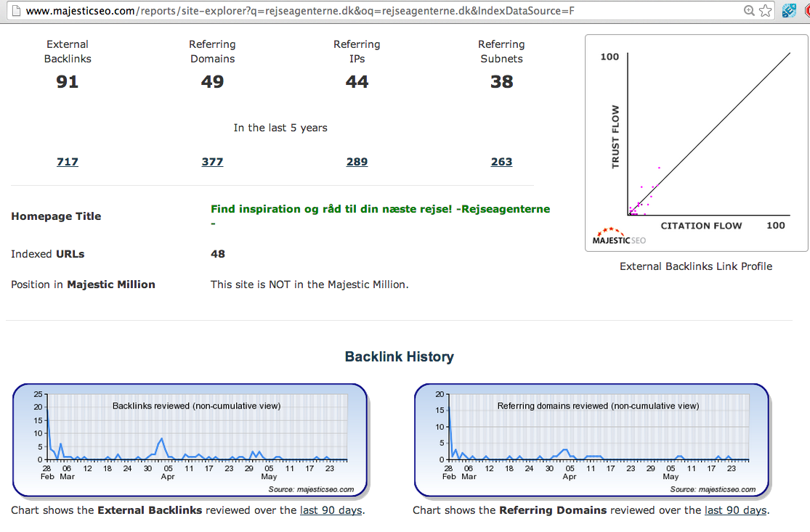Click the green Rejseagenterne homepage title
This screenshot has height=532, width=810.
[380, 216]
